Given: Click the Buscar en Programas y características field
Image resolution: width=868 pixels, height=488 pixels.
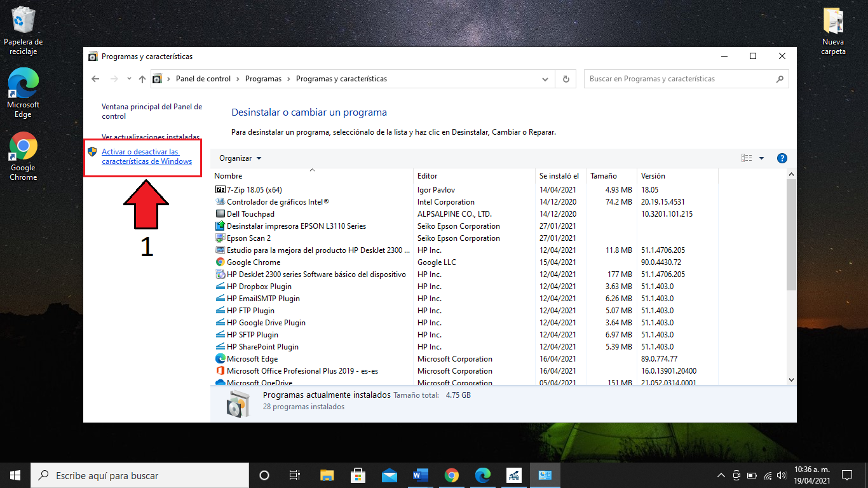Looking at the screenshot, I should [677, 79].
